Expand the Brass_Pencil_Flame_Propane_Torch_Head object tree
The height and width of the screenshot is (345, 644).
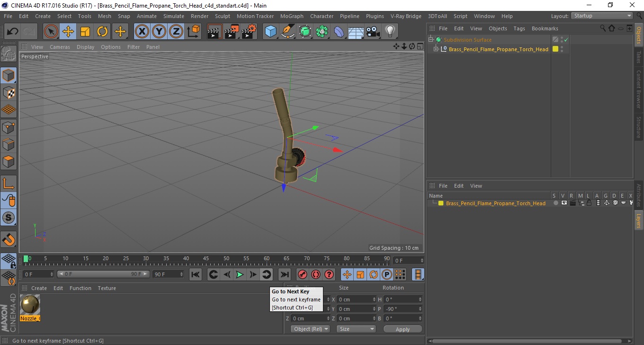click(436, 49)
